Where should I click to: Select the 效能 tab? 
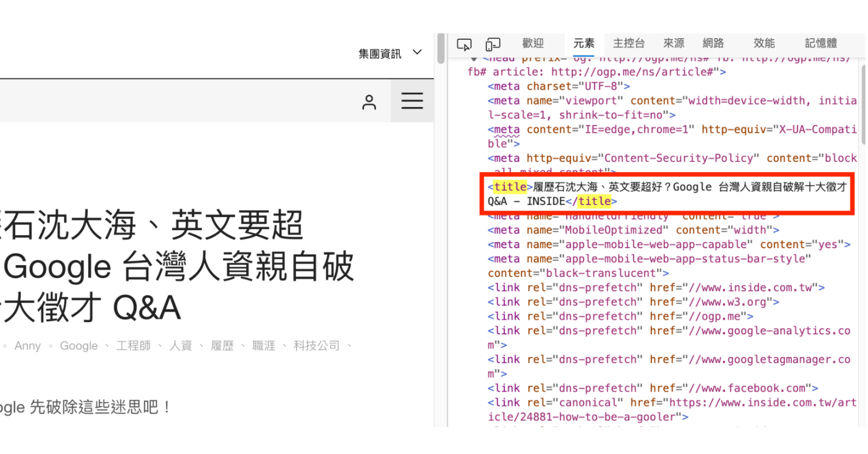pyautogui.click(x=764, y=43)
